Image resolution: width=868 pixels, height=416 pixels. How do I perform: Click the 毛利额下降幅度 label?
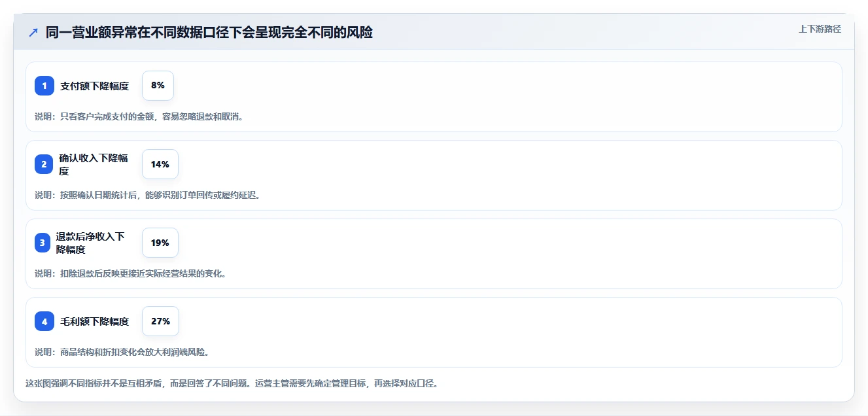click(95, 321)
